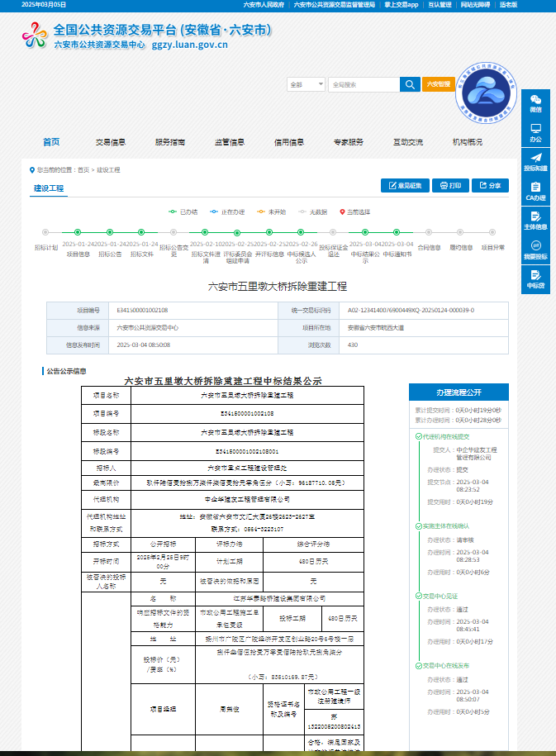This screenshot has width=556, height=756.
Task: Select 项目信息 timeline node
Action: pyautogui.click(x=78, y=232)
